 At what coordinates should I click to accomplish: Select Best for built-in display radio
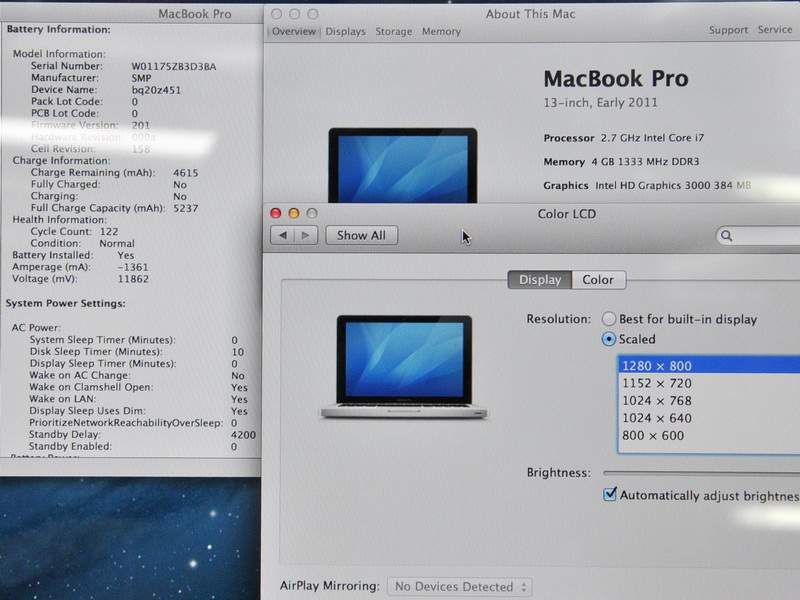click(609, 319)
